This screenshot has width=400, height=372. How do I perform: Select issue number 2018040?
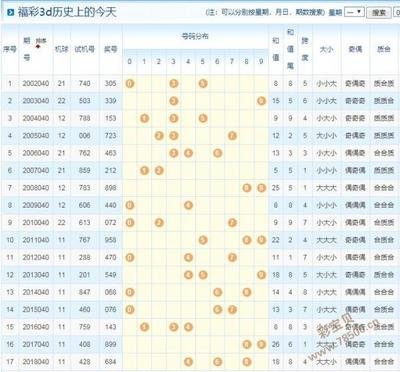coord(36,361)
